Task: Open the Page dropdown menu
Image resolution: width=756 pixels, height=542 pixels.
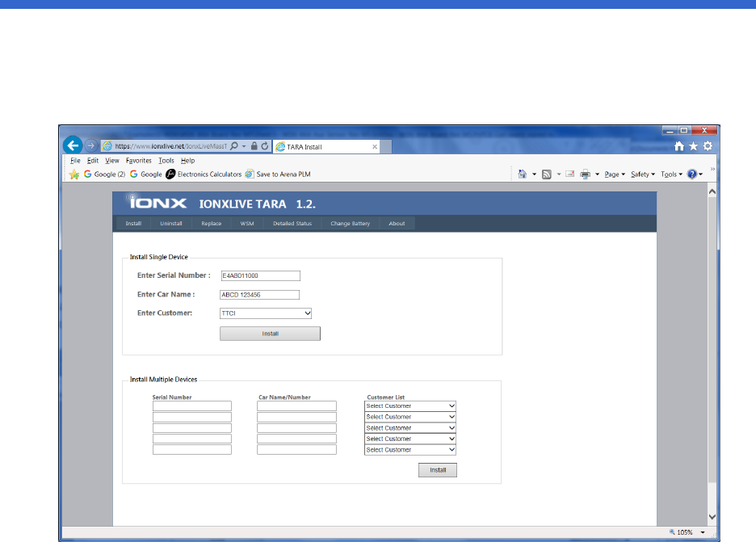Action: pos(615,174)
